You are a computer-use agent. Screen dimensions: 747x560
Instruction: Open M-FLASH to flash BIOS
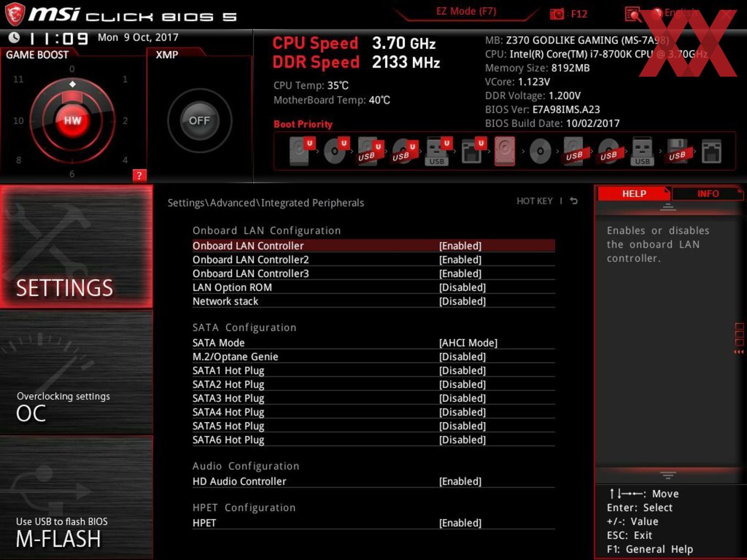pos(76,497)
